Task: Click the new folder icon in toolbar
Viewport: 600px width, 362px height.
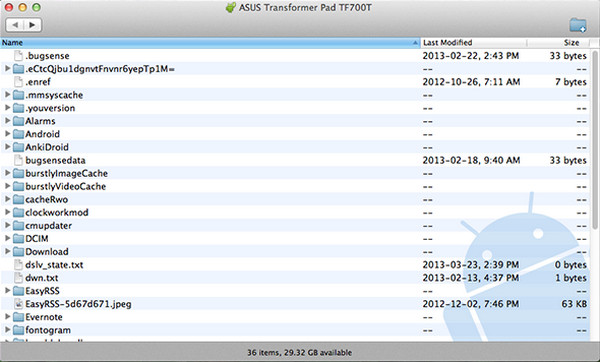Action: 577,26
